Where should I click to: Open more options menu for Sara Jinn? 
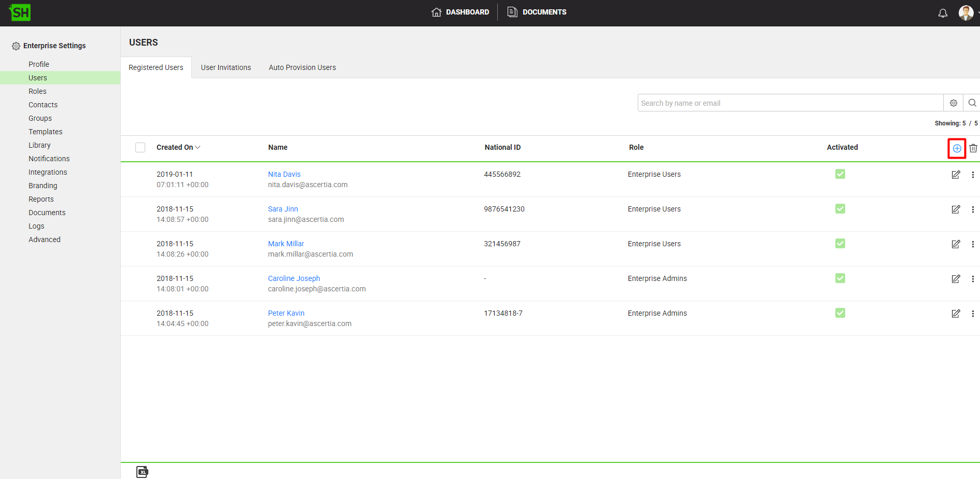coord(973,209)
